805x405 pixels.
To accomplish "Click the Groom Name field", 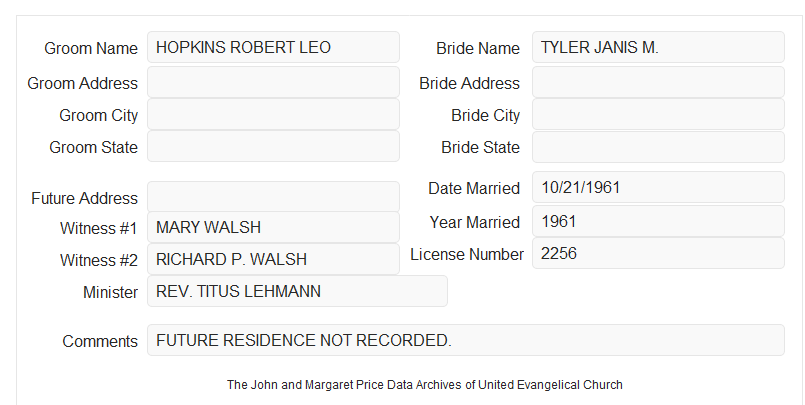I will (x=273, y=47).
